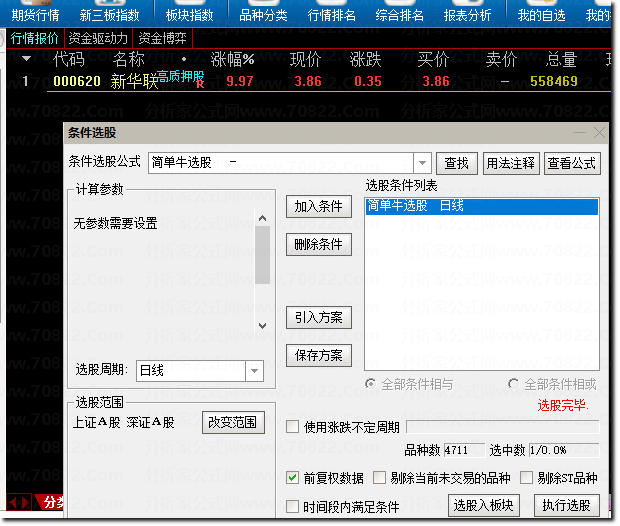This screenshot has height=526, width=620.
Task: Open the 综合排名 menu item
Action: click(x=399, y=15)
